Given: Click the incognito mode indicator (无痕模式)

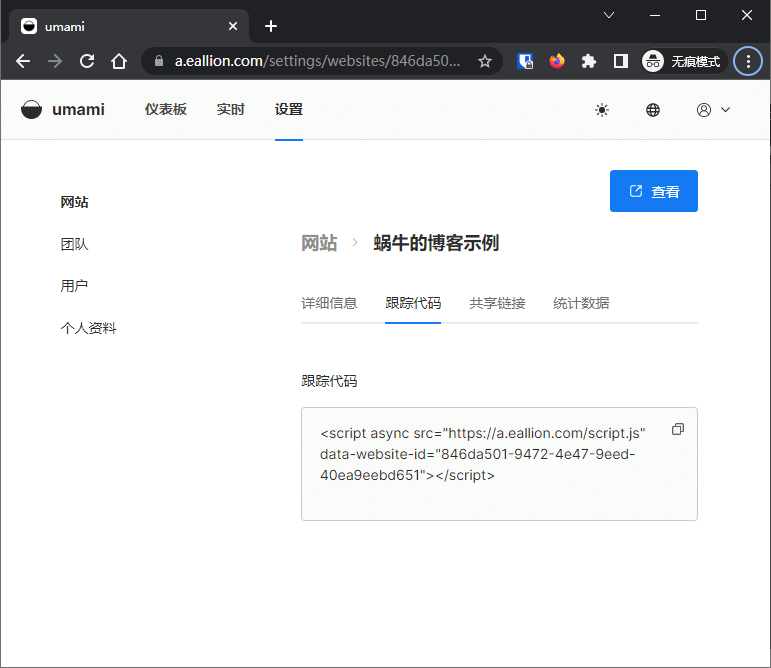Looking at the screenshot, I should click(683, 61).
